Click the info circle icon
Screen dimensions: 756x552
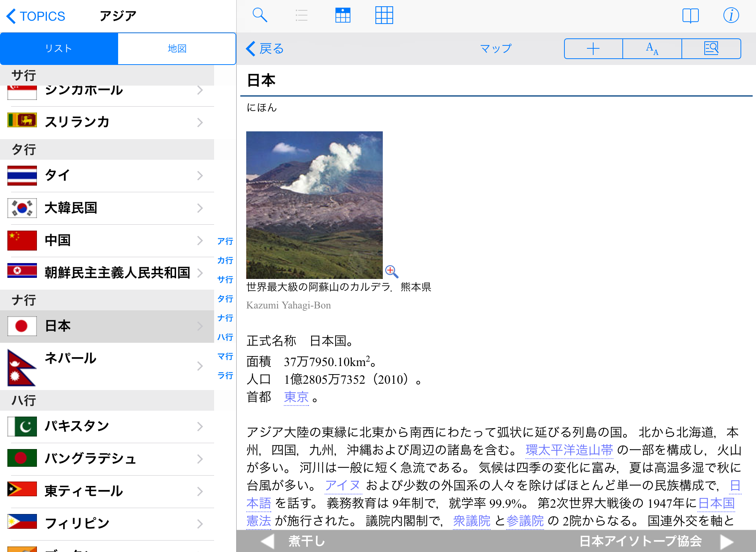(731, 15)
